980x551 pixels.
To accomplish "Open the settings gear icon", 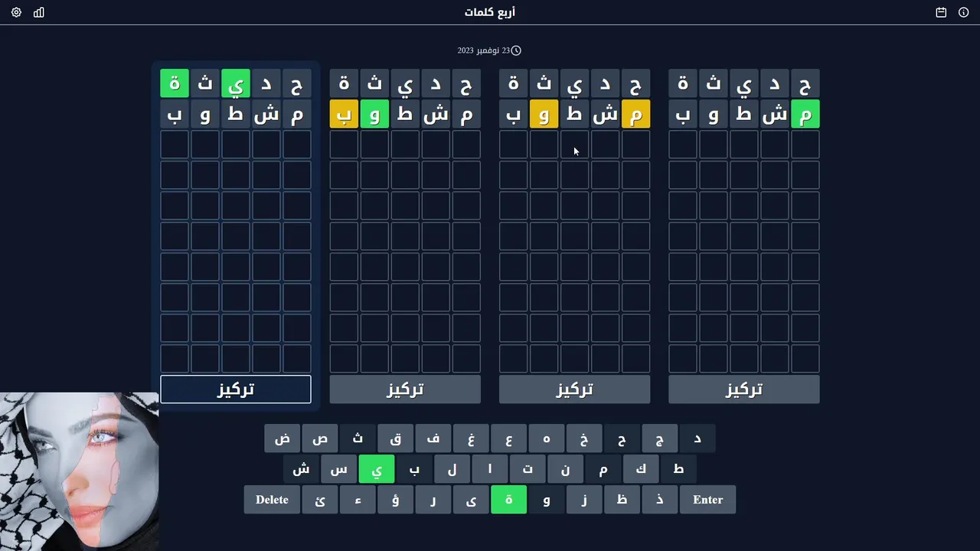I will 16,12.
